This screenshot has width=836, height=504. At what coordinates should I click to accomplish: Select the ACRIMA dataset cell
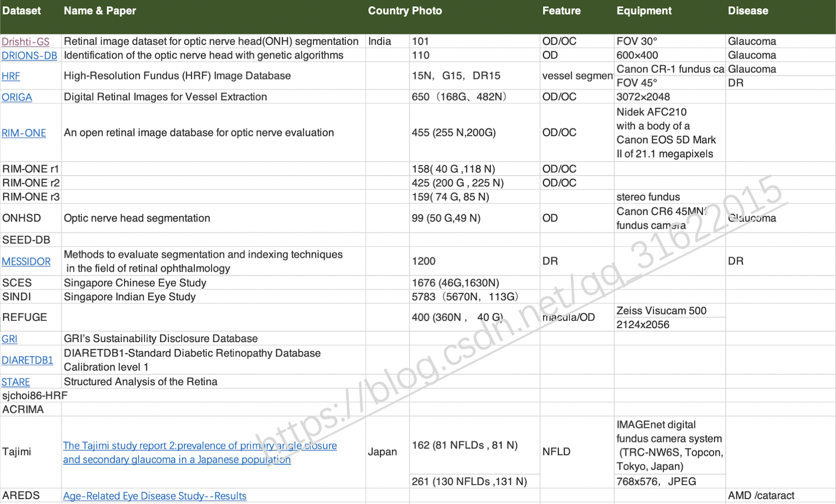(31, 409)
